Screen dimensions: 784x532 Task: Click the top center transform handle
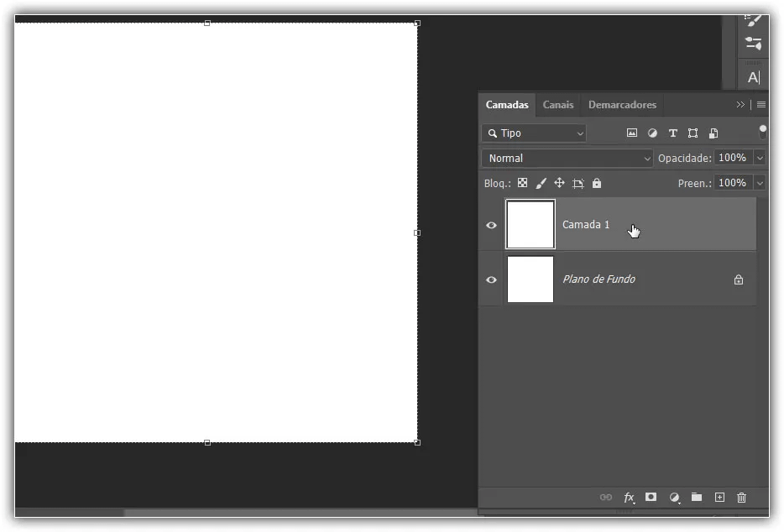click(x=207, y=23)
